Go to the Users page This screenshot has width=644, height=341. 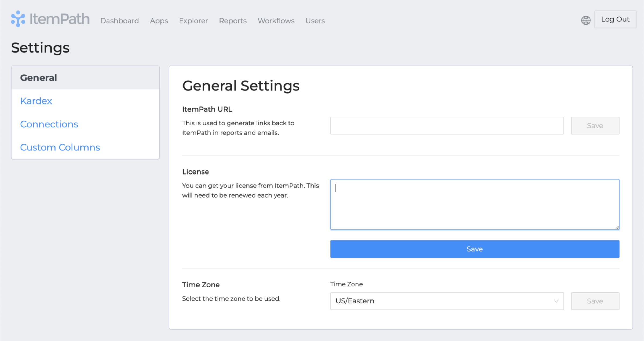click(315, 21)
